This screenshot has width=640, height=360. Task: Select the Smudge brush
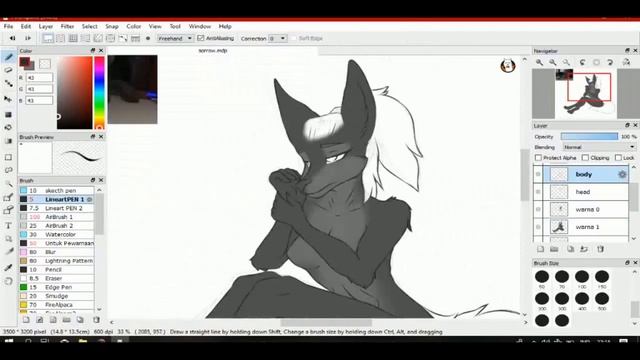click(x=57, y=296)
